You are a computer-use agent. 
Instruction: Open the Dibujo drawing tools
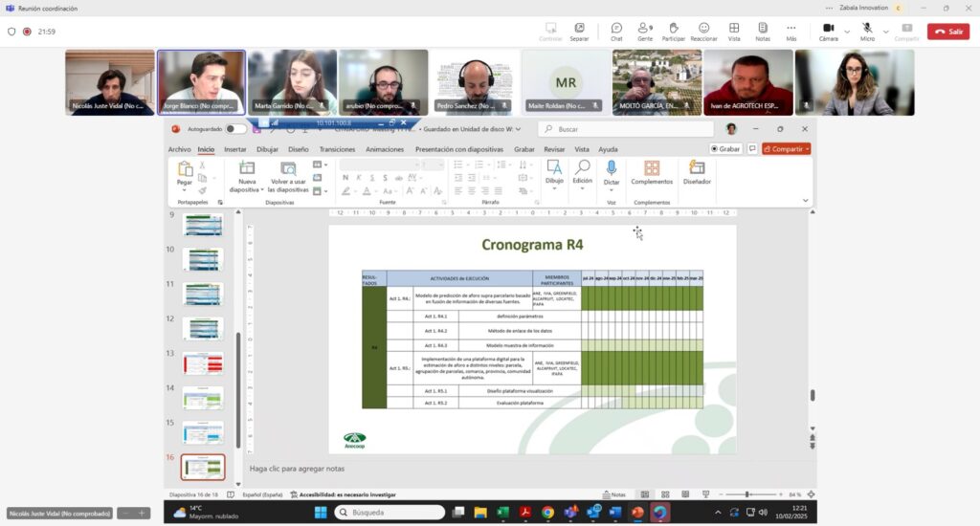click(554, 174)
